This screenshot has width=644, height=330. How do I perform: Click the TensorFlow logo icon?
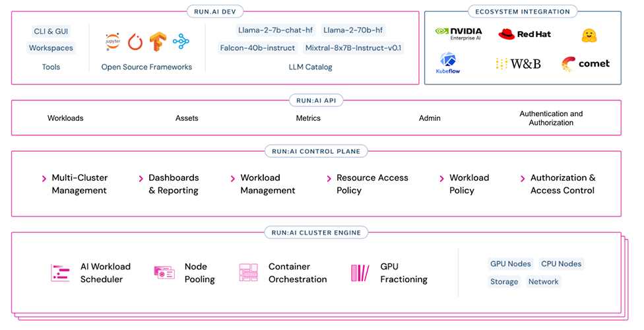(x=158, y=41)
